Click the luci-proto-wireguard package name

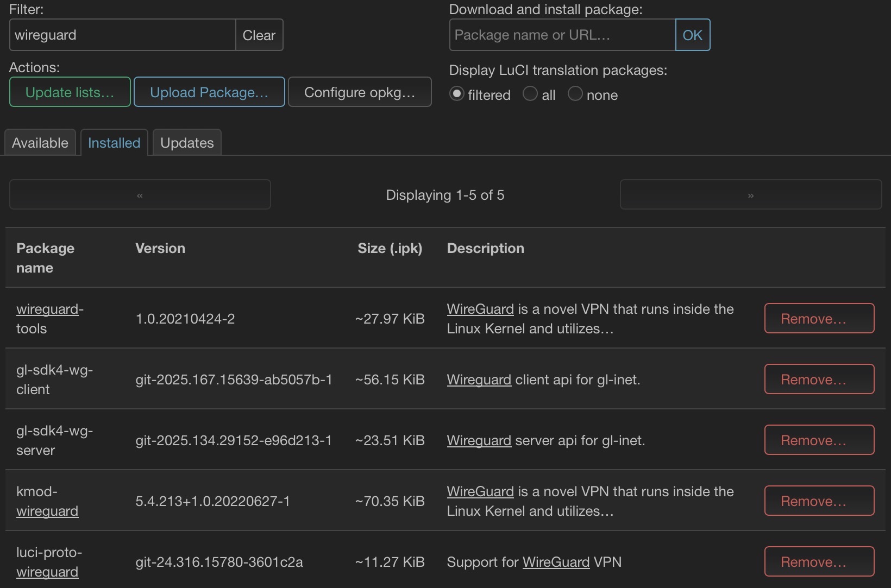pyautogui.click(x=49, y=562)
